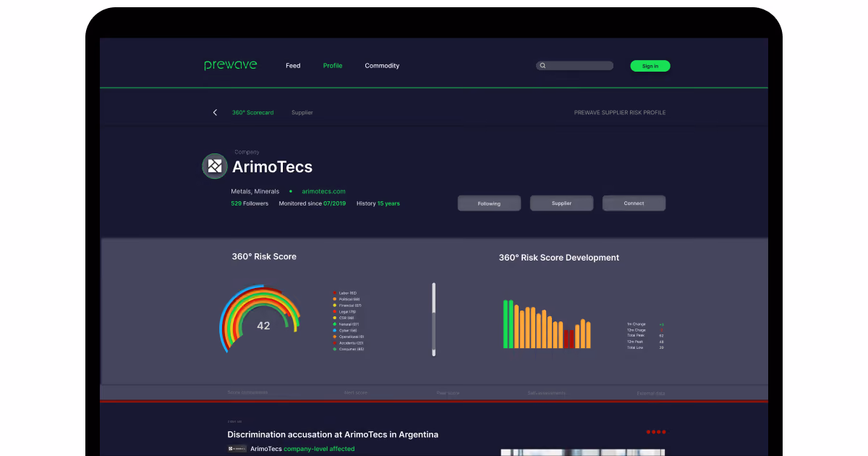
Task: Open the Discrimination accusation at ArimoTecs headline
Action: pos(333,435)
